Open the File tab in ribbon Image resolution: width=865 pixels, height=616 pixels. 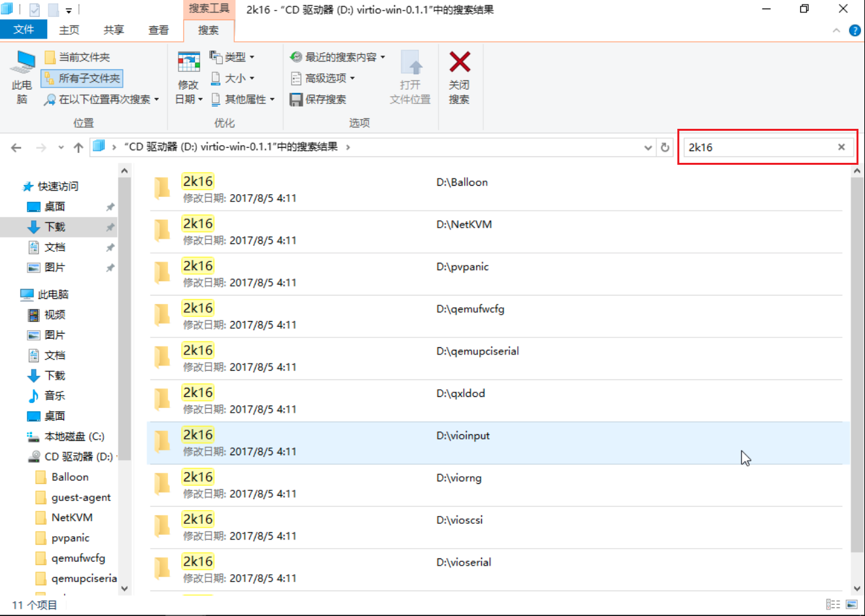pyautogui.click(x=24, y=29)
